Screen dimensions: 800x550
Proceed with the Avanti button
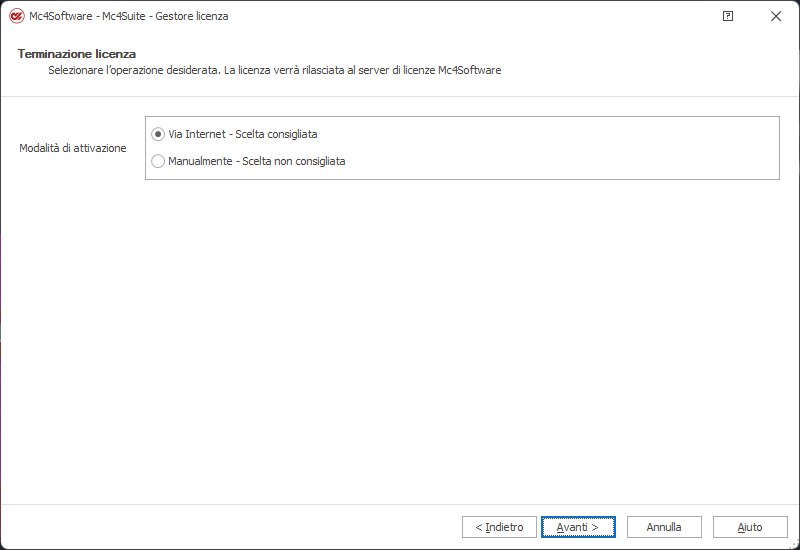pyautogui.click(x=578, y=527)
